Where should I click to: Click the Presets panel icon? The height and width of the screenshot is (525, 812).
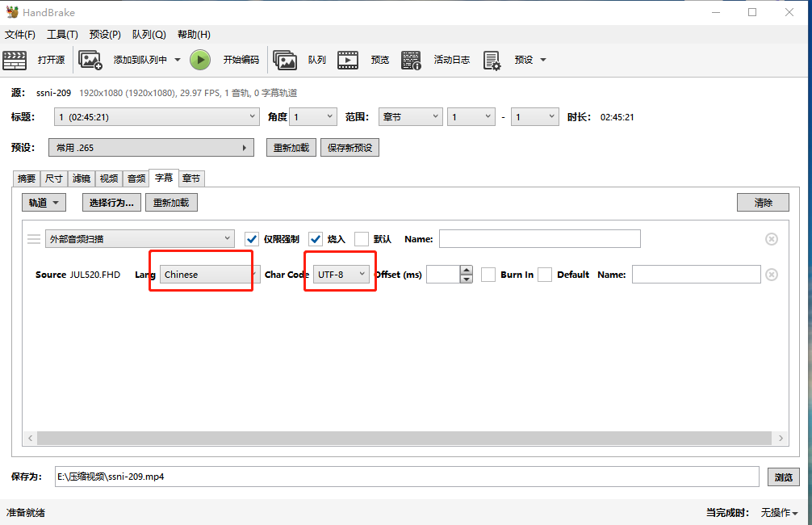[x=492, y=60]
